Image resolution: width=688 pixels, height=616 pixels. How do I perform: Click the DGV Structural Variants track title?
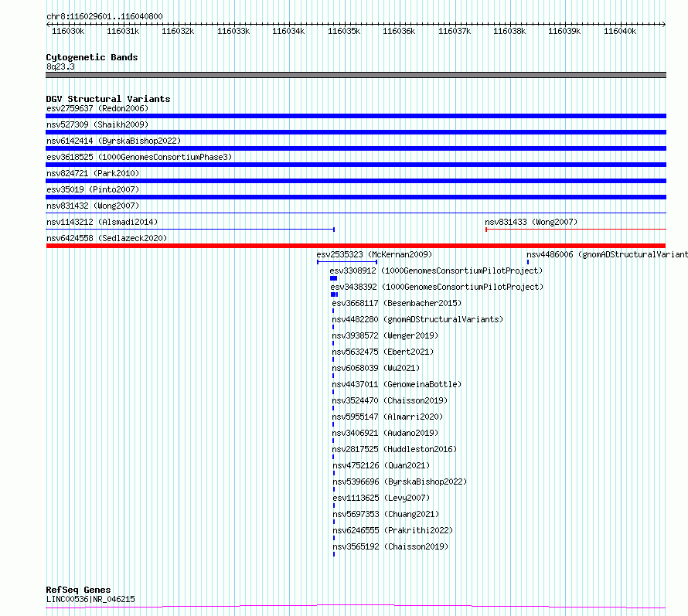pos(108,99)
